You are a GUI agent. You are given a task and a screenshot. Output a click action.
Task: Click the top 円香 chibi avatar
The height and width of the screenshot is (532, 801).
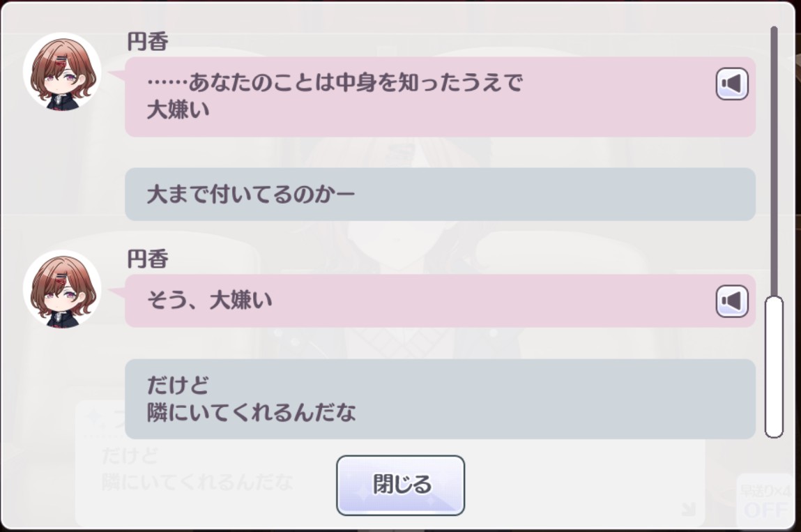62,72
